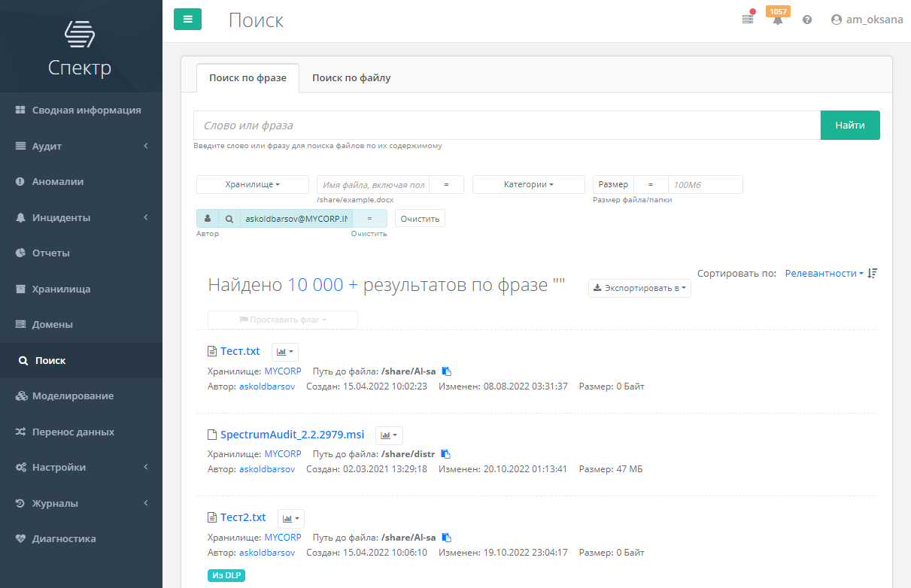The width and height of the screenshot is (911, 588).
Task: Open Аномалии in the sidebar
Action: [58, 181]
